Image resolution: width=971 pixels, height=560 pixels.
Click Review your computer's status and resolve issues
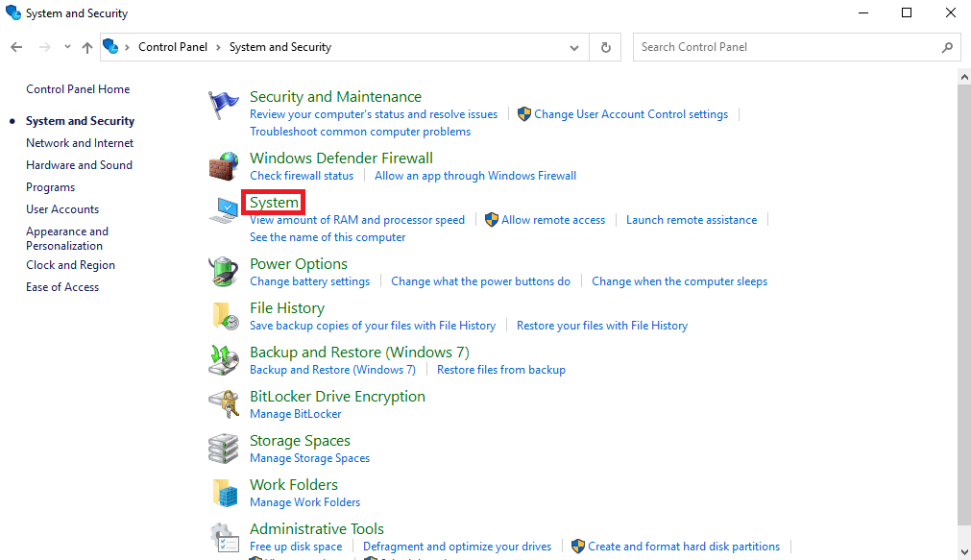tap(374, 114)
